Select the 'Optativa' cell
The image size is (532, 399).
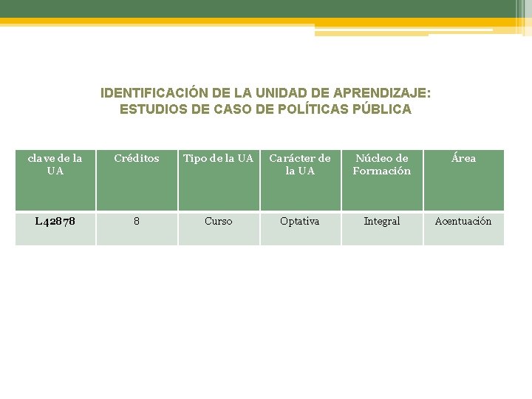(x=300, y=228)
